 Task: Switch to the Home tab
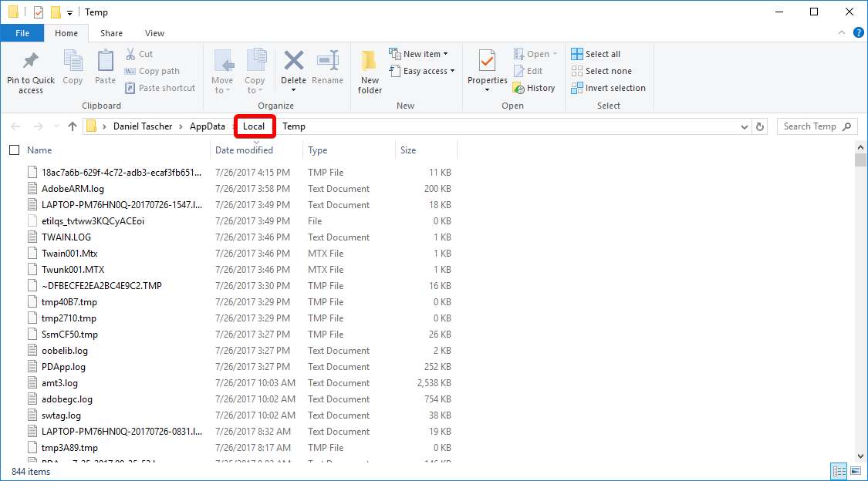pyautogui.click(x=66, y=33)
